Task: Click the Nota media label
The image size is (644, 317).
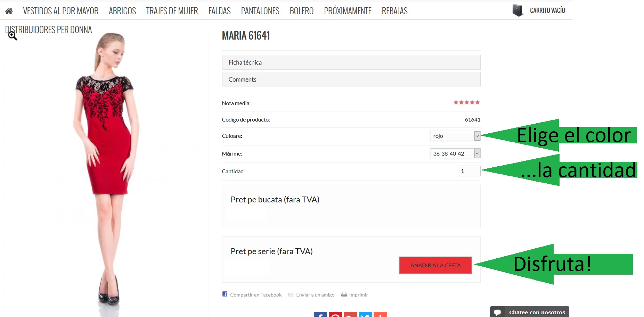Action: coord(236,103)
